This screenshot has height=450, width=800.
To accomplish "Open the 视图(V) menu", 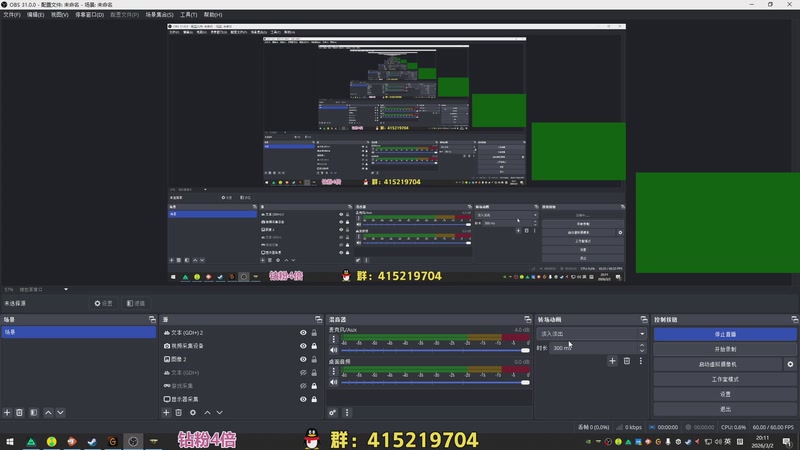I will pyautogui.click(x=59, y=15).
